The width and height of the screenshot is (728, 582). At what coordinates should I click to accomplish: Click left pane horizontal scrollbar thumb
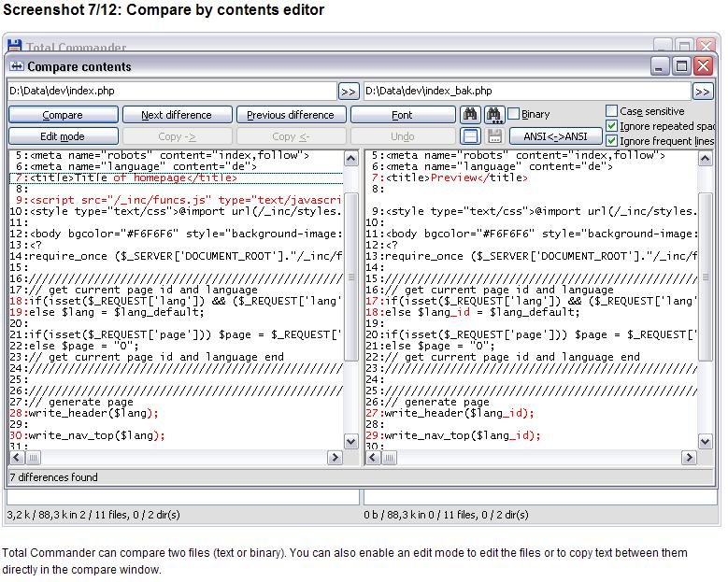[x=33, y=458]
